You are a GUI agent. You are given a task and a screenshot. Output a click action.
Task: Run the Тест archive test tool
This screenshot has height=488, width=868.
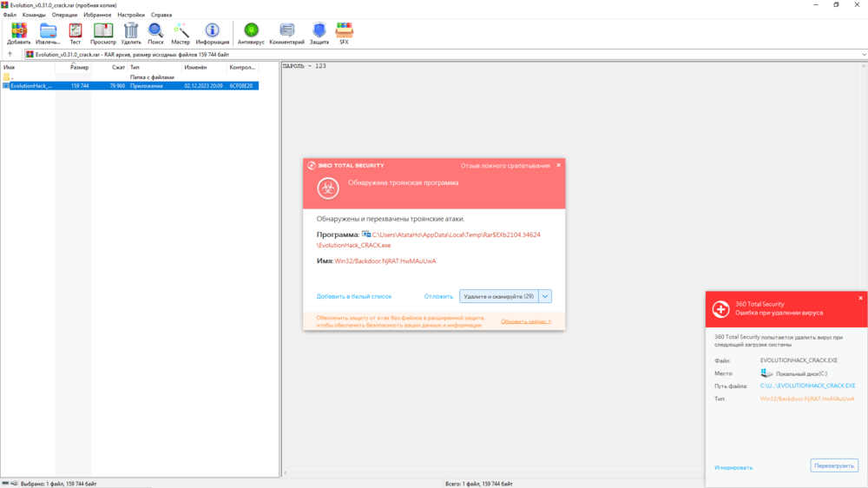(x=76, y=33)
